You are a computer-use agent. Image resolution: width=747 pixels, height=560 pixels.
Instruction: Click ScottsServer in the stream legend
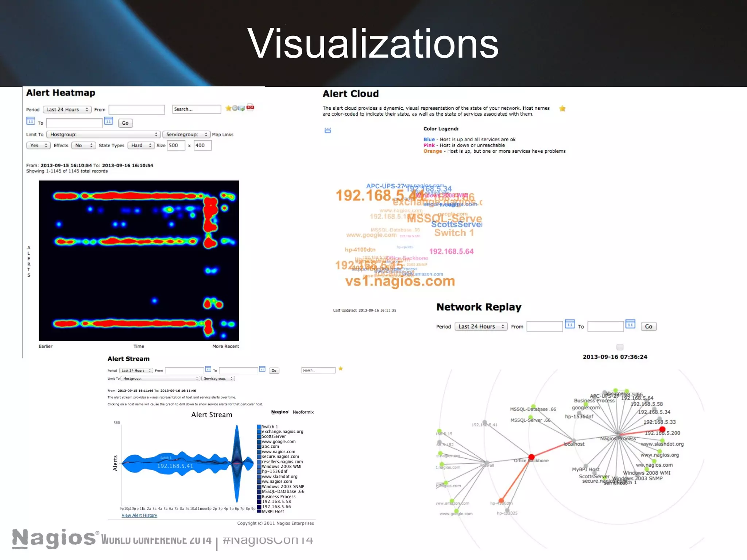coord(274,436)
